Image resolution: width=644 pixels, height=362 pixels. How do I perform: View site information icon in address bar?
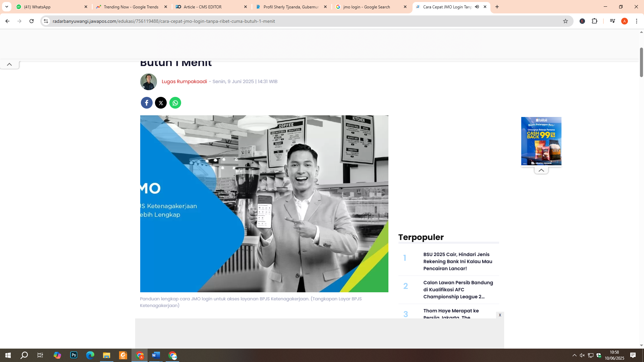[46, 21]
